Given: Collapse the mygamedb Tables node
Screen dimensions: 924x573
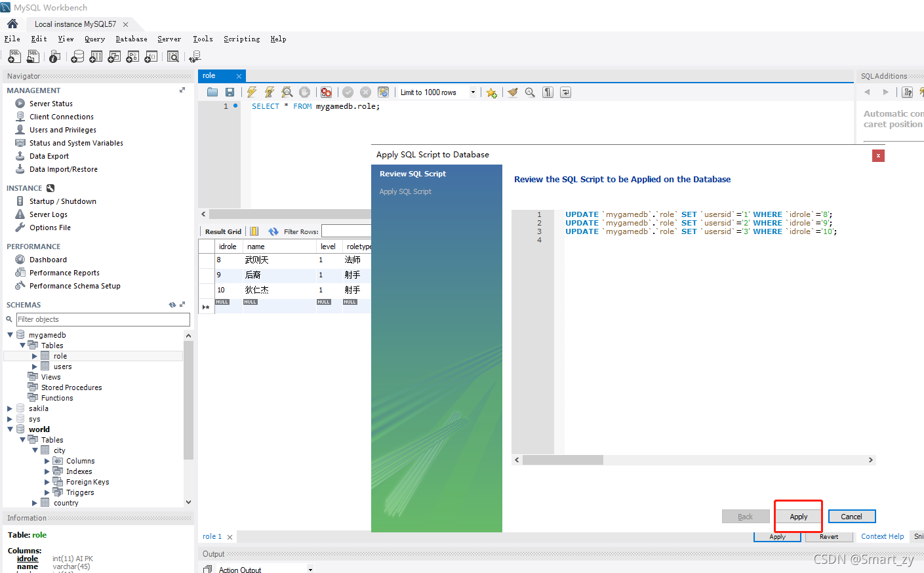Looking at the screenshot, I should click(22, 346).
